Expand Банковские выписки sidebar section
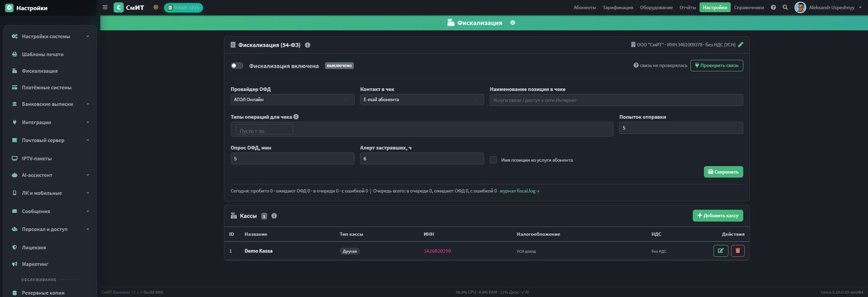This screenshot has width=868, height=297. [50, 104]
